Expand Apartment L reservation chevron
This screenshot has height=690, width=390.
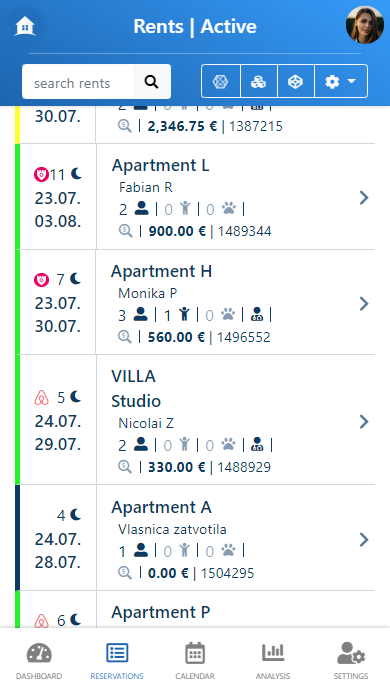[x=364, y=198]
